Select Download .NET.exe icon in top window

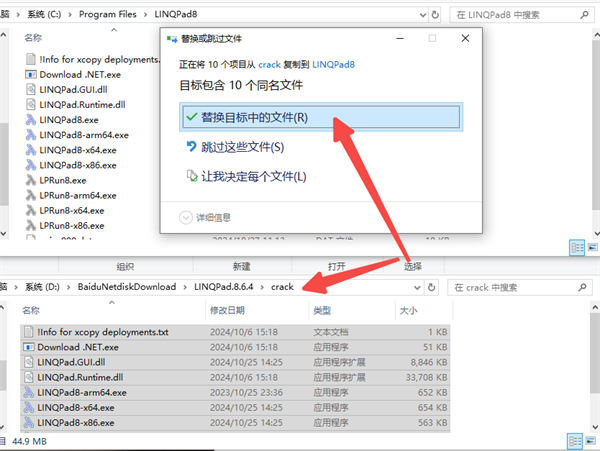pyautogui.click(x=31, y=74)
